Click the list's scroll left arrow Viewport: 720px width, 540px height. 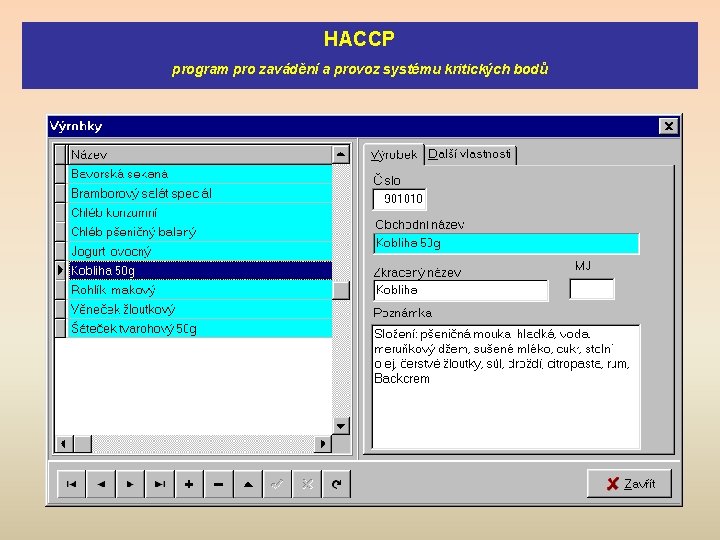64,444
